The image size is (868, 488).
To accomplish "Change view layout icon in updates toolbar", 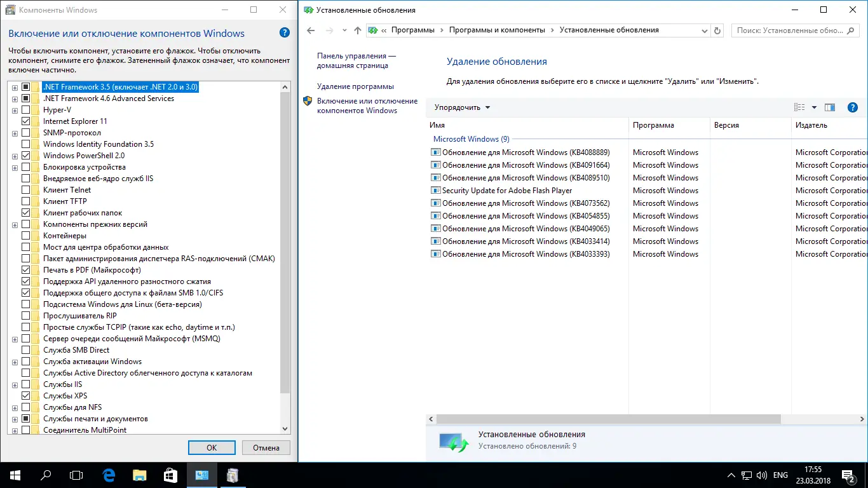I will click(799, 107).
